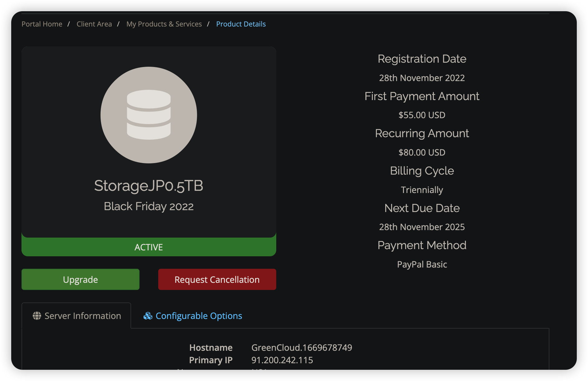This screenshot has height=381, width=588.
Task: Open the Configurable Options tab
Action: (x=199, y=316)
